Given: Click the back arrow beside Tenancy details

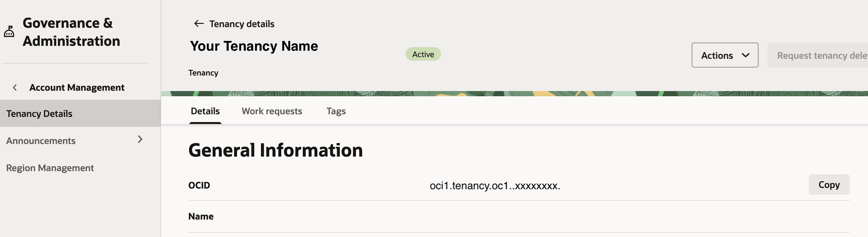Looking at the screenshot, I should [199, 23].
